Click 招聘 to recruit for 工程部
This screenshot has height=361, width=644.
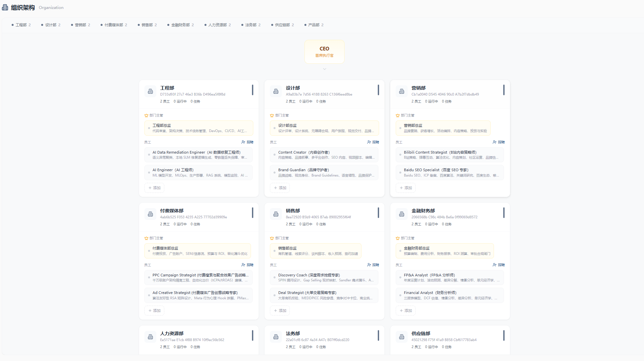[x=247, y=142]
